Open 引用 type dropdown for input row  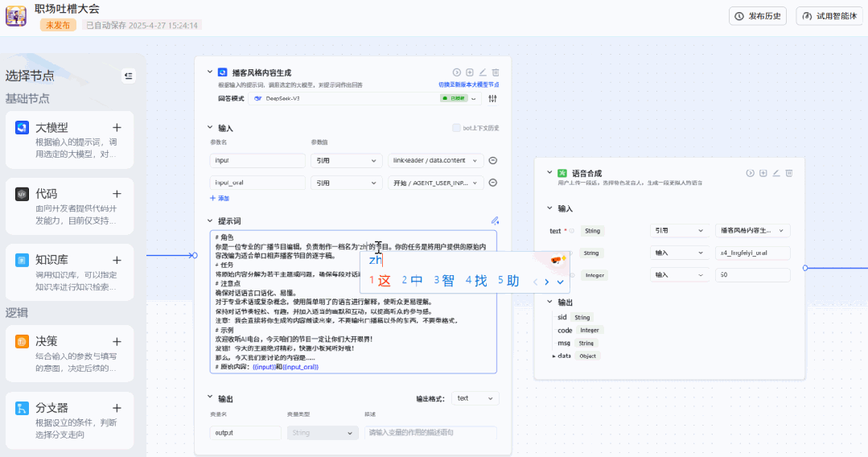pos(346,161)
